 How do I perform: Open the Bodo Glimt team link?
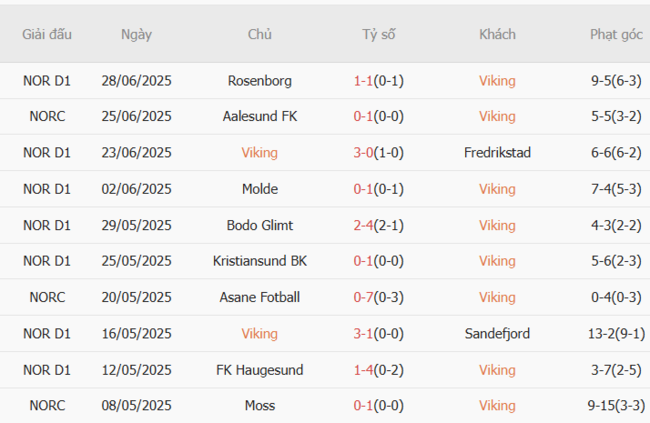pos(260,225)
